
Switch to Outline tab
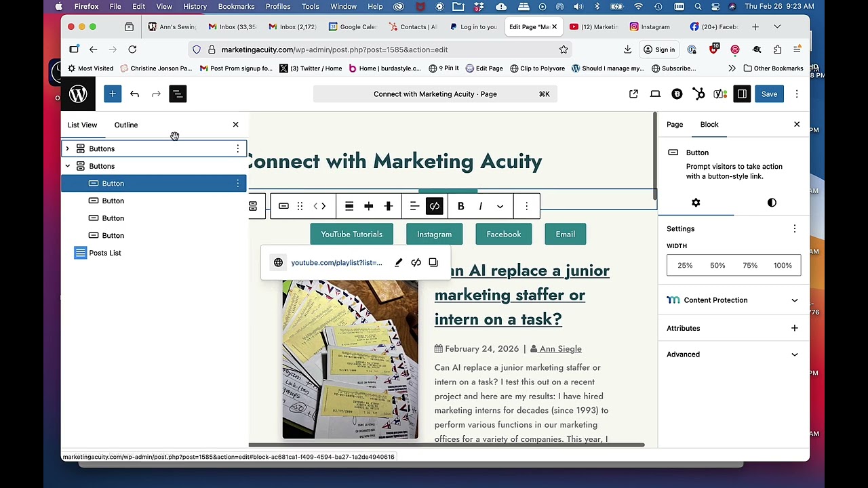(x=126, y=125)
